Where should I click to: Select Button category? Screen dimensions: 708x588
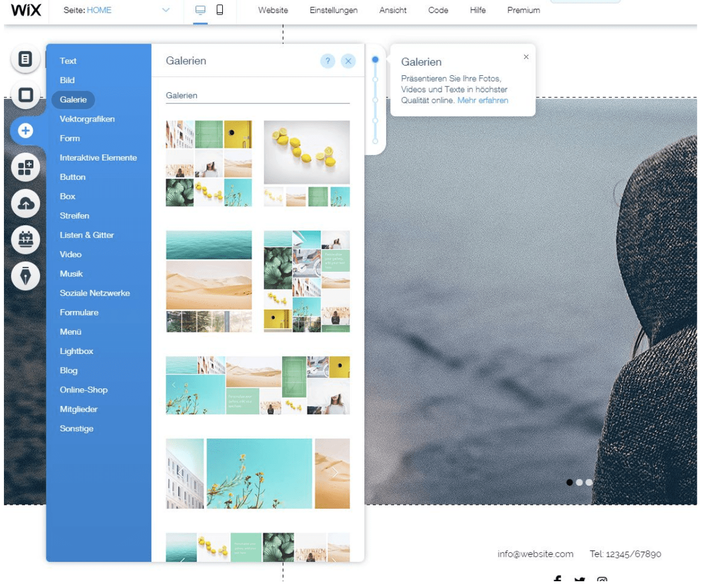coord(72,177)
